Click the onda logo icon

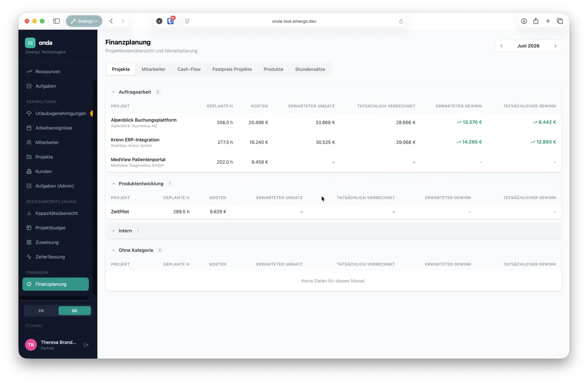30,43
